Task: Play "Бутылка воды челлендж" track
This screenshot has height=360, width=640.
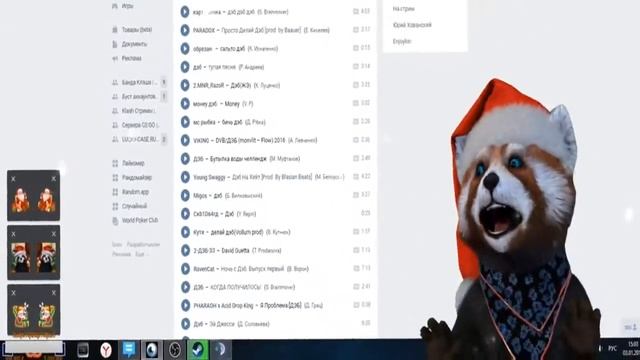Action: [185, 159]
